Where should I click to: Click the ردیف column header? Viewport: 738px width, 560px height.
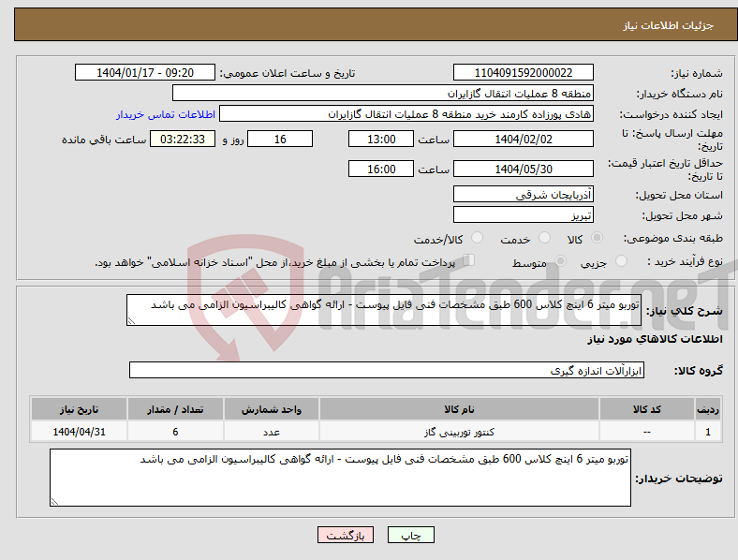point(708,409)
